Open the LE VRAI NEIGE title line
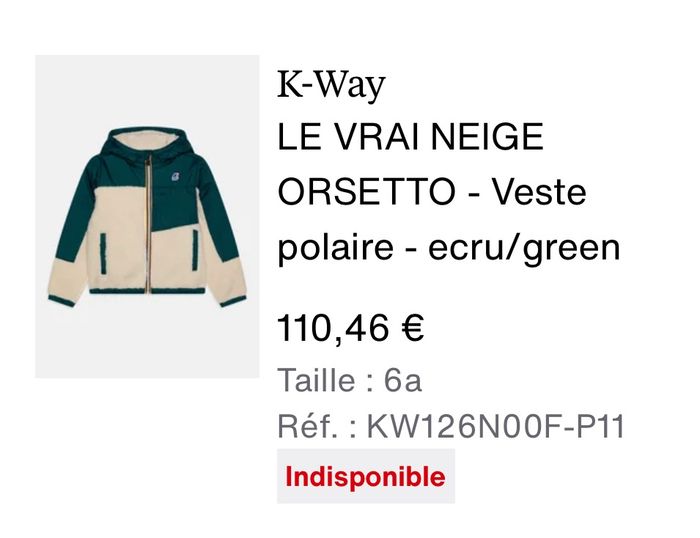Viewport: 700px width, 538px height. [x=410, y=137]
